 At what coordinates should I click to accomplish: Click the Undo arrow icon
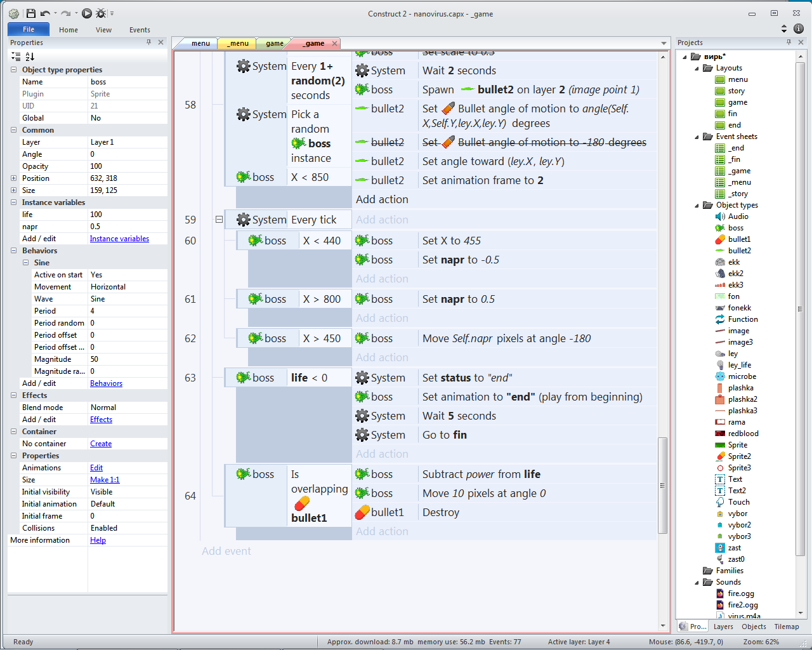pyautogui.click(x=45, y=13)
